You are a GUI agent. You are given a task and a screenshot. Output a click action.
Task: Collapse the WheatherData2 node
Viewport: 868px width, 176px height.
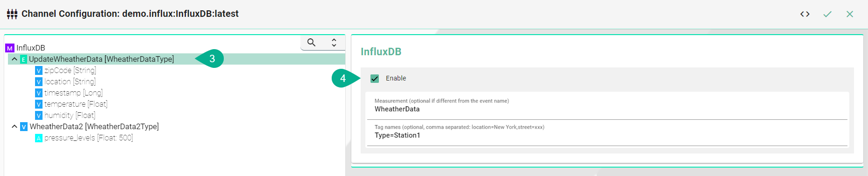[x=14, y=126]
